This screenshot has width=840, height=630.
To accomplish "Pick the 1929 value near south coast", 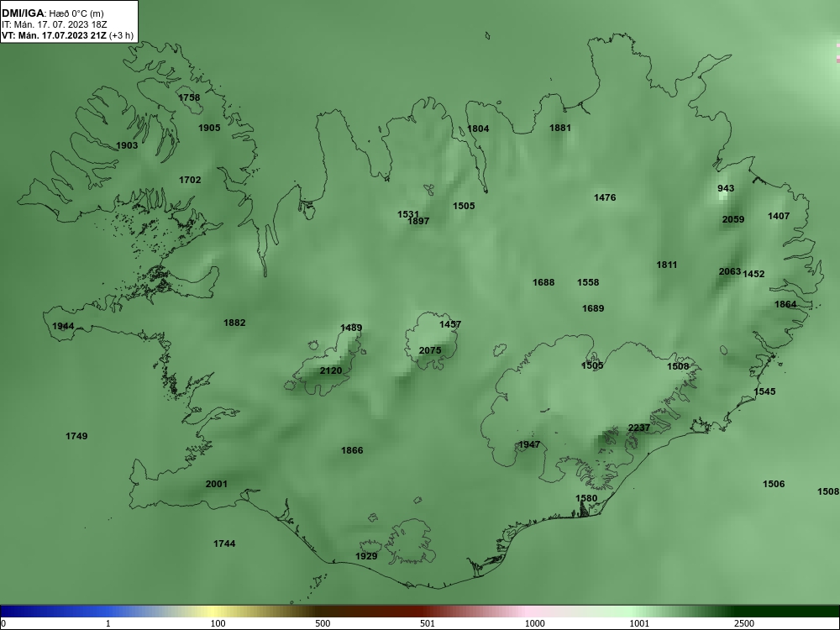I will coord(366,556).
